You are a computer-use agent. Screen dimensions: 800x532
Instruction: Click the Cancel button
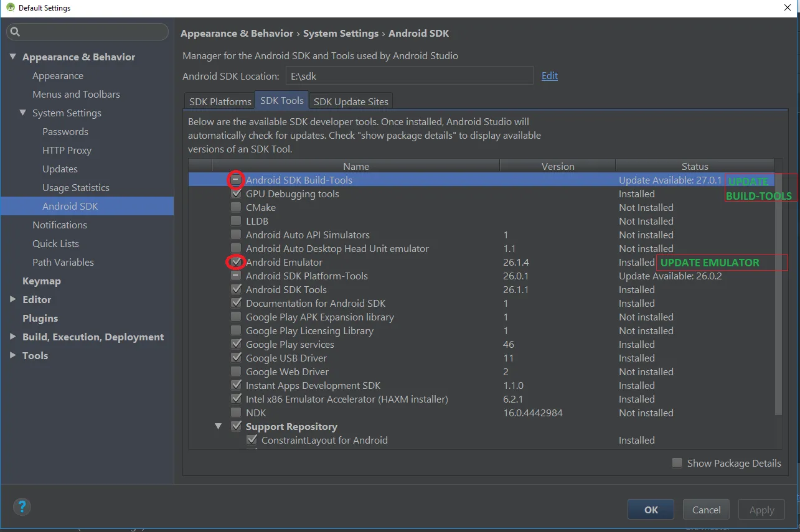(x=707, y=510)
